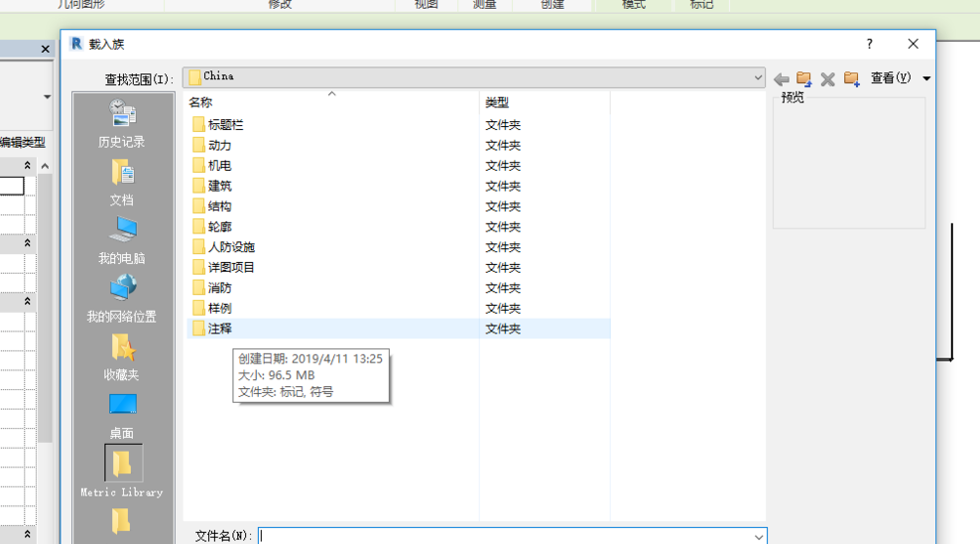Click folder icon of 结构 row
This screenshot has height=544, width=980.
click(198, 205)
